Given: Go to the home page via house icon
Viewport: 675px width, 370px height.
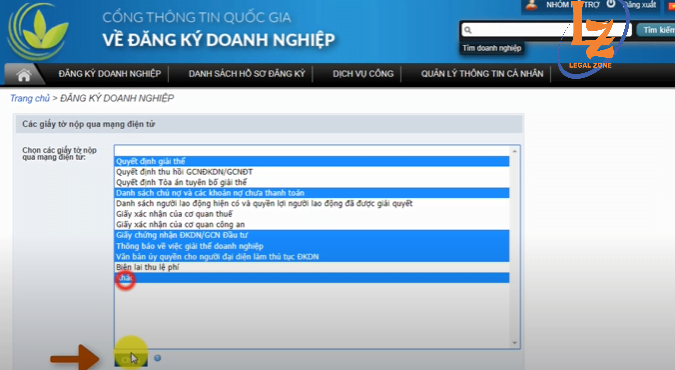Looking at the screenshot, I should [x=24, y=75].
